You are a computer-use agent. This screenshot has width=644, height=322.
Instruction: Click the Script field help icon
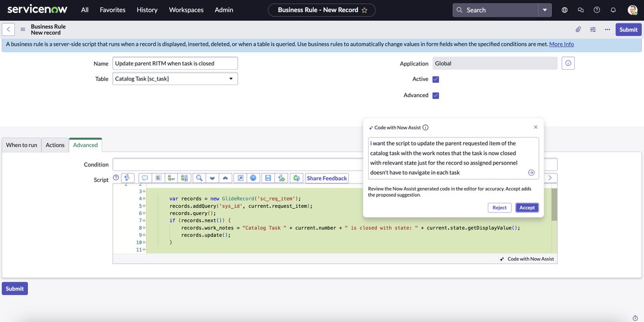pos(115,178)
